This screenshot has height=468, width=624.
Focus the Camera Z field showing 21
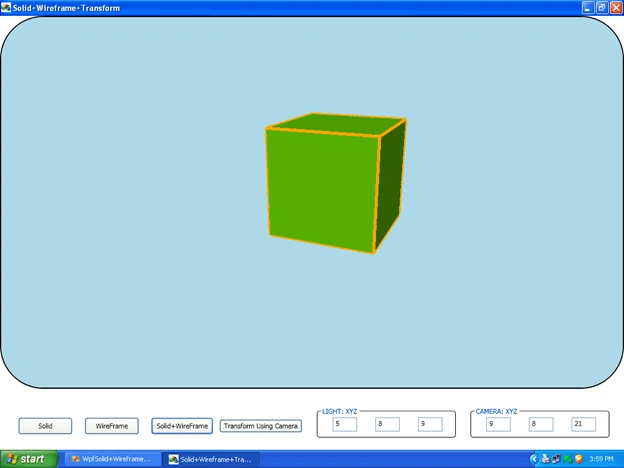click(583, 424)
